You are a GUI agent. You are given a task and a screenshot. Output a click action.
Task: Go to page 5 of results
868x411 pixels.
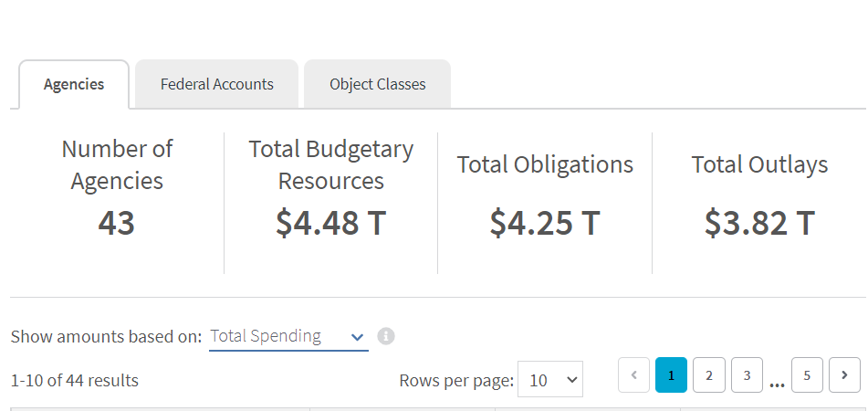pyautogui.click(x=807, y=375)
